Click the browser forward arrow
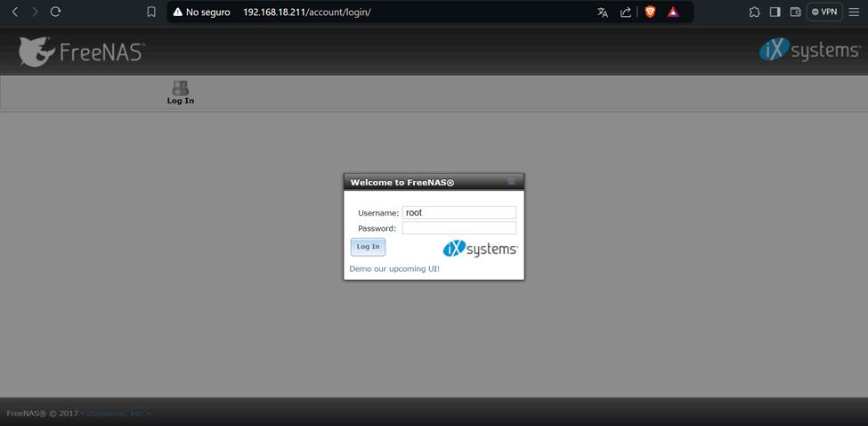The image size is (868, 426). click(x=35, y=12)
